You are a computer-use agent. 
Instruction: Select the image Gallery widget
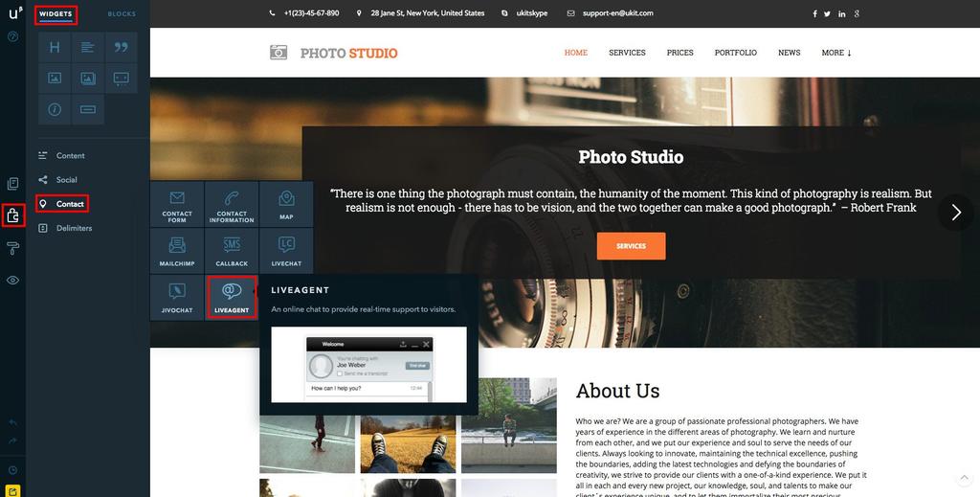pos(87,79)
